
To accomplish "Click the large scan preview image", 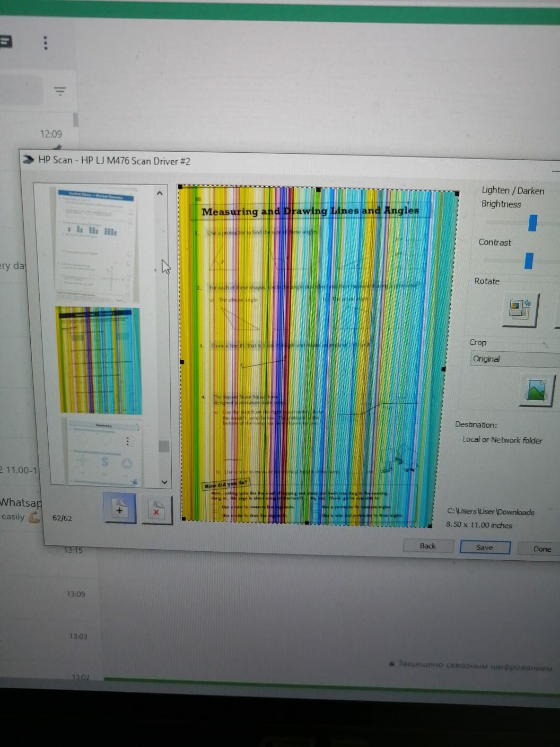I will coord(318,355).
